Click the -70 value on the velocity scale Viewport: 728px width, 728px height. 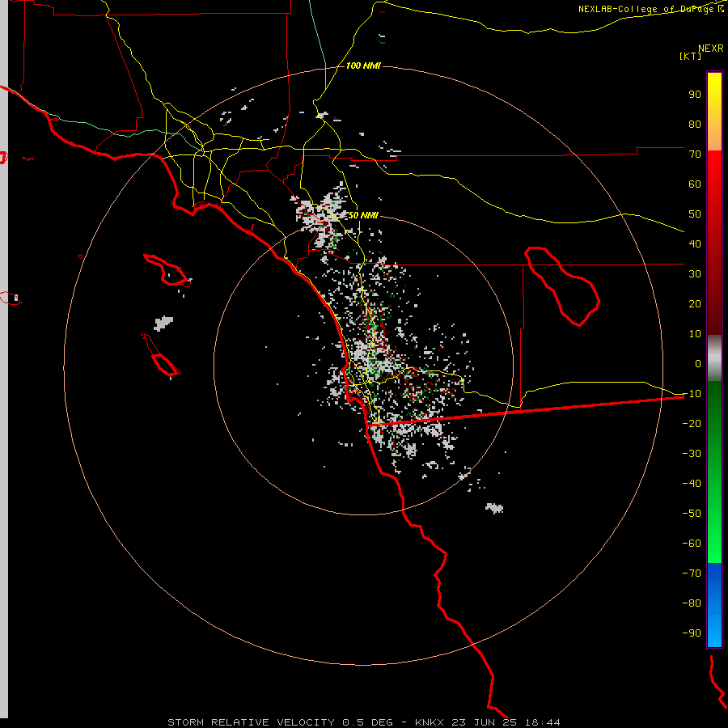692,574
